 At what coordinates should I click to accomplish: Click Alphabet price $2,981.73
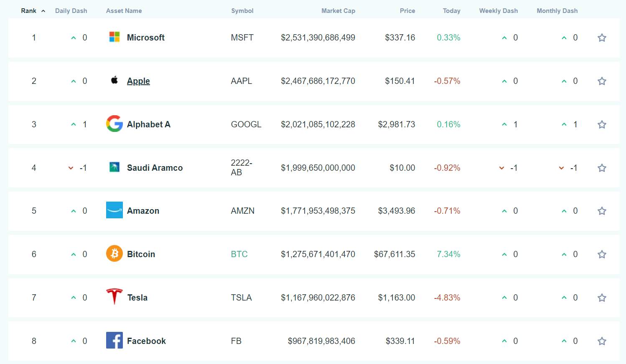click(x=397, y=124)
